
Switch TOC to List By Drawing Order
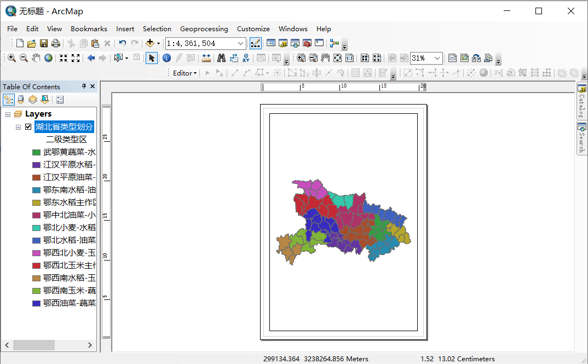point(9,100)
